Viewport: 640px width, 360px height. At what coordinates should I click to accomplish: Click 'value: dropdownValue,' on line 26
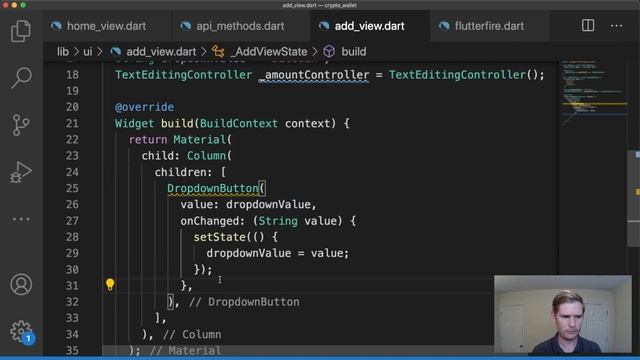pyautogui.click(x=248, y=204)
